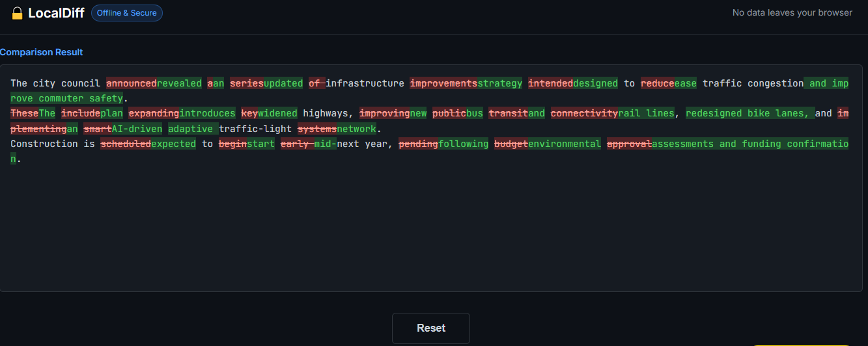Click the deleted word 'expanding'

(x=154, y=113)
